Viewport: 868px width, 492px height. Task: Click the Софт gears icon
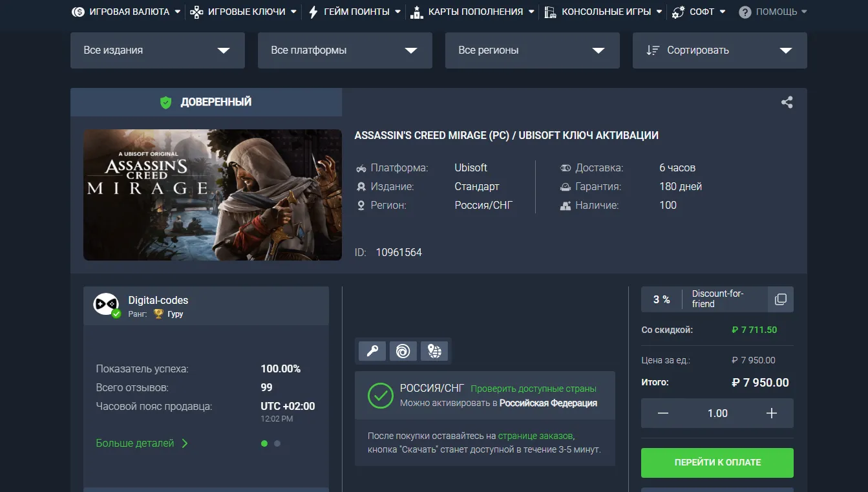pyautogui.click(x=678, y=12)
